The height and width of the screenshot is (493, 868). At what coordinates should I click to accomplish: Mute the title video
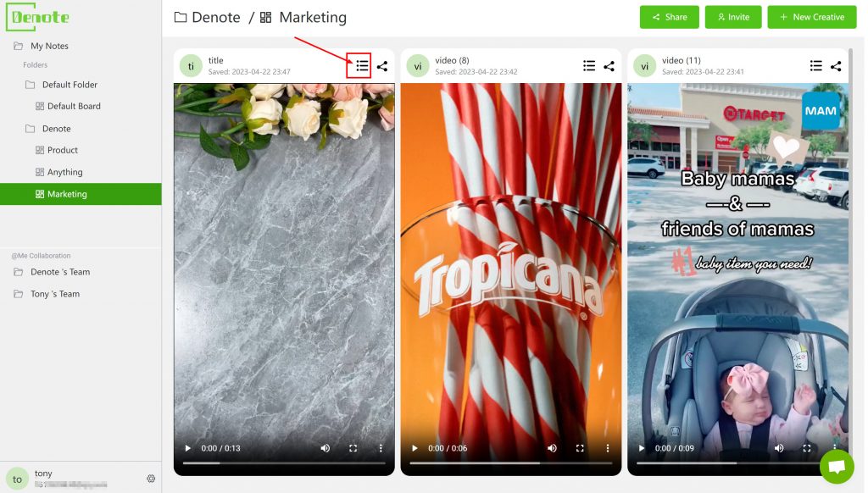coord(325,448)
